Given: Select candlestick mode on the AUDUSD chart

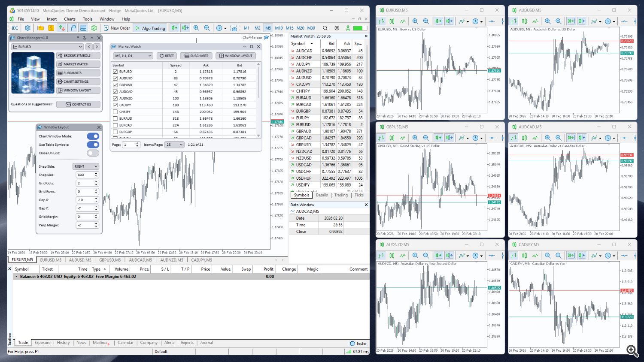Looking at the screenshot, I should click(x=524, y=21).
